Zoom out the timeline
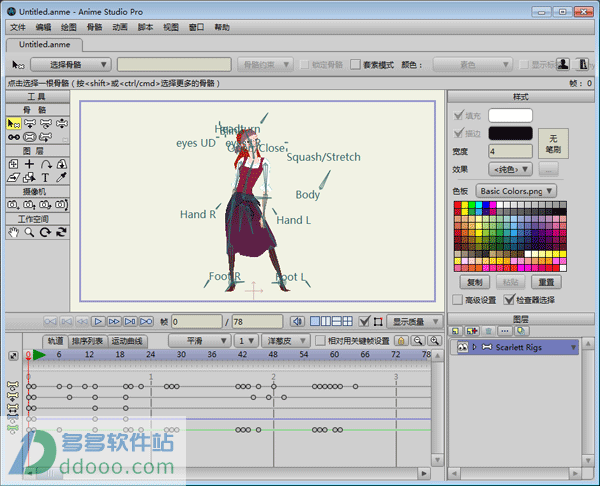600x486 pixels. pyautogui.click(x=418, y=341)
